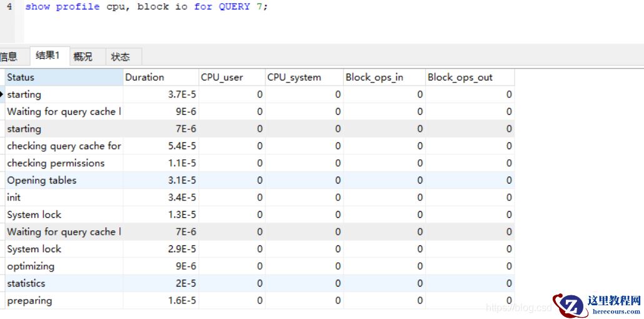Screen dimensions: 644x319
Task: Click the current-row arrow indicator beside first row
Action: pyautogui.click(x=2, y=95)
